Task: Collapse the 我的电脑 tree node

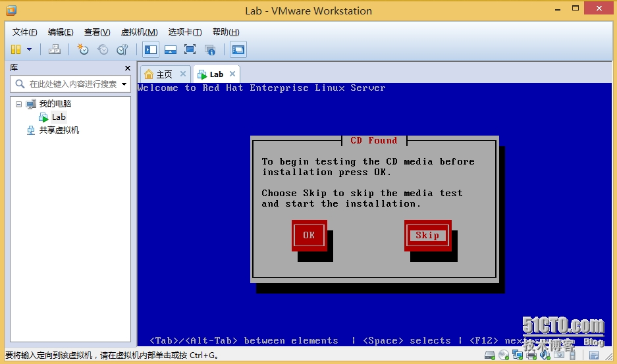Action: coord(18,104)
